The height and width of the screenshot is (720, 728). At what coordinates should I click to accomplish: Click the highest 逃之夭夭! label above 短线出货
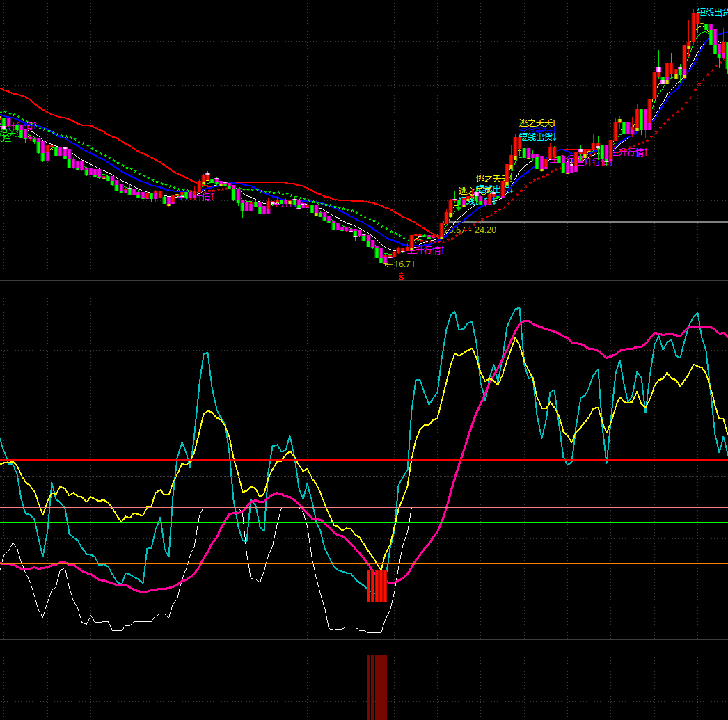coord(537,123)
